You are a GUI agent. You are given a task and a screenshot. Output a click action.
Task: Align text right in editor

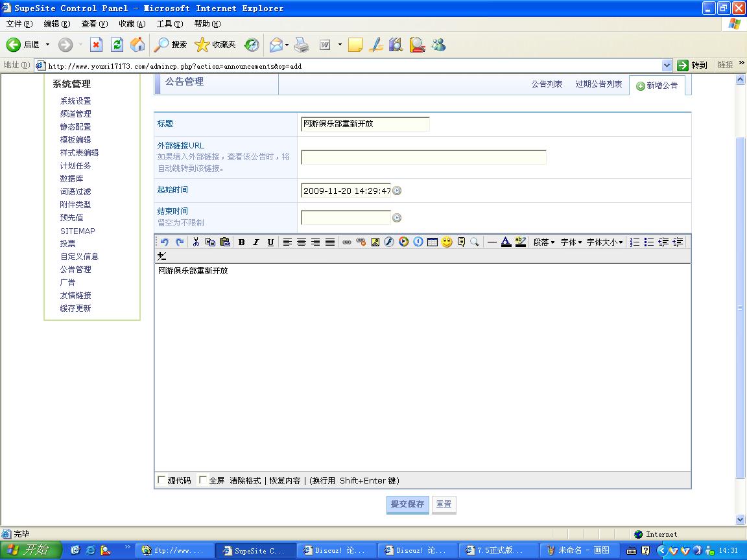315,242
